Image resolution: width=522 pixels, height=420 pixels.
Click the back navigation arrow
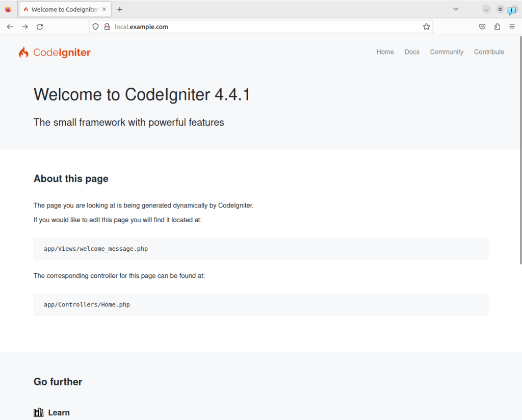click(x=9, y=27)
